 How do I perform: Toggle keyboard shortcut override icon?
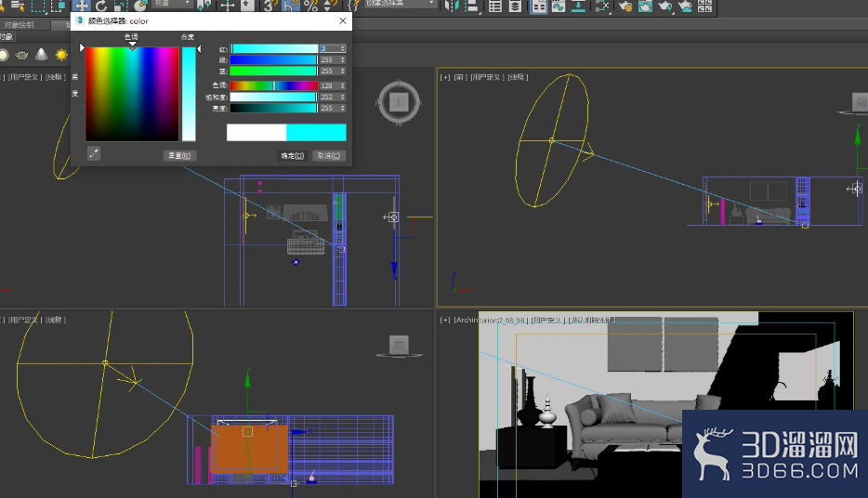point(247,6)
